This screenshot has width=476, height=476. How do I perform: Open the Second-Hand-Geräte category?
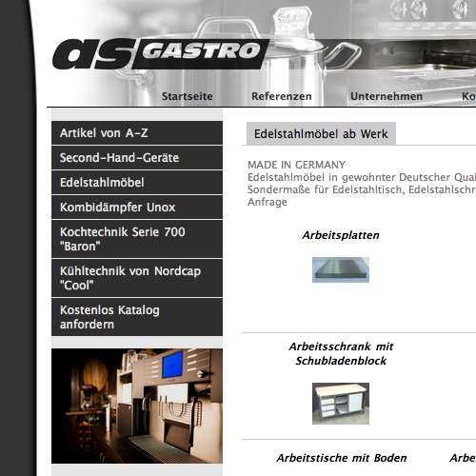pos(137,157)
